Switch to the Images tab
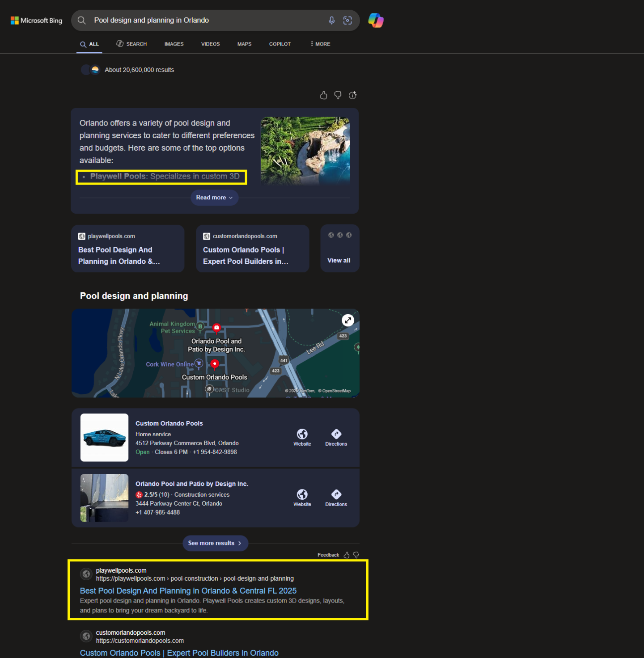 click(x=174, y=44)
